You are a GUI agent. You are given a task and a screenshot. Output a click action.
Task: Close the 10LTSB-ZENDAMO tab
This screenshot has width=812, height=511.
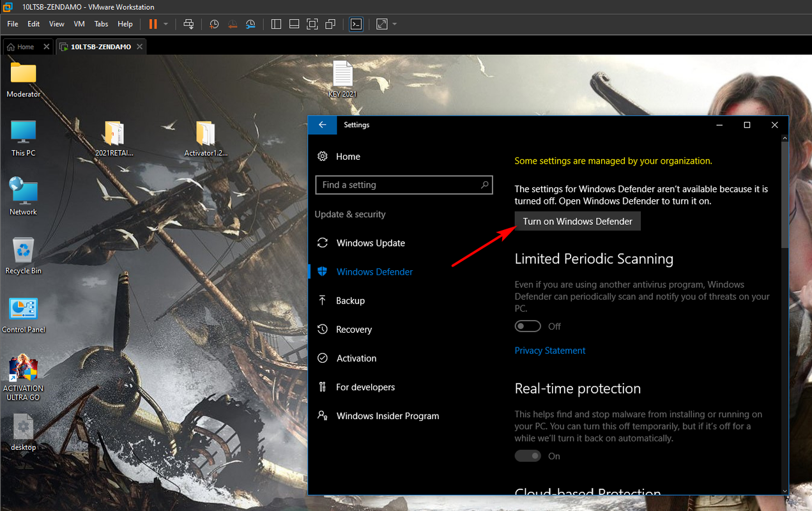click(140, 47)
